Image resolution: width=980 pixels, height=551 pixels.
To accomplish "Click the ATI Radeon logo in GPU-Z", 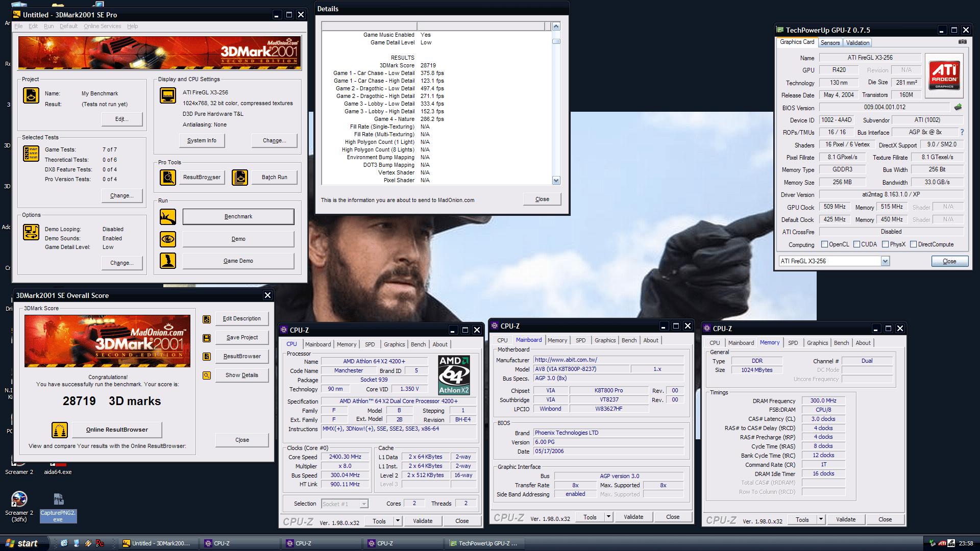I will pyautogui.click(x=944, y=76).
